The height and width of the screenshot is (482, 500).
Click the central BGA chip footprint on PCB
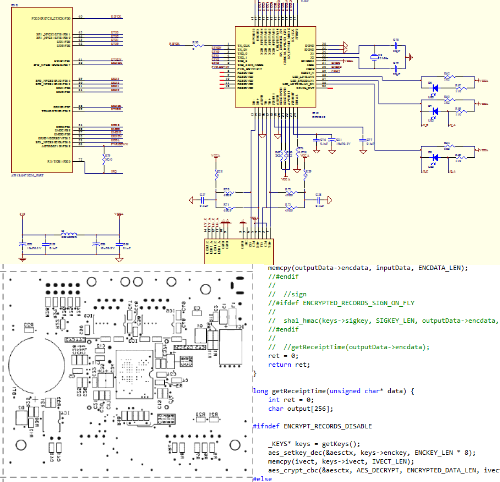coord(134,374)
